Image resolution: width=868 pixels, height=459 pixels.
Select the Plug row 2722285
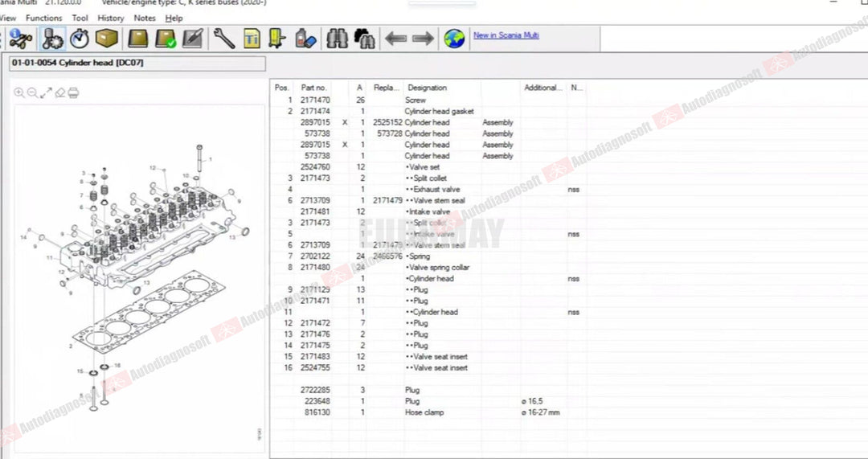[428, 391]
